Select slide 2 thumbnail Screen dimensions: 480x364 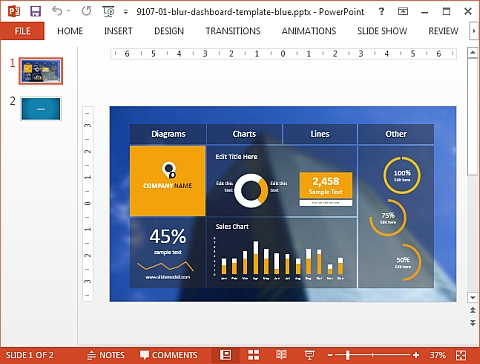click(x=41, y=108)
